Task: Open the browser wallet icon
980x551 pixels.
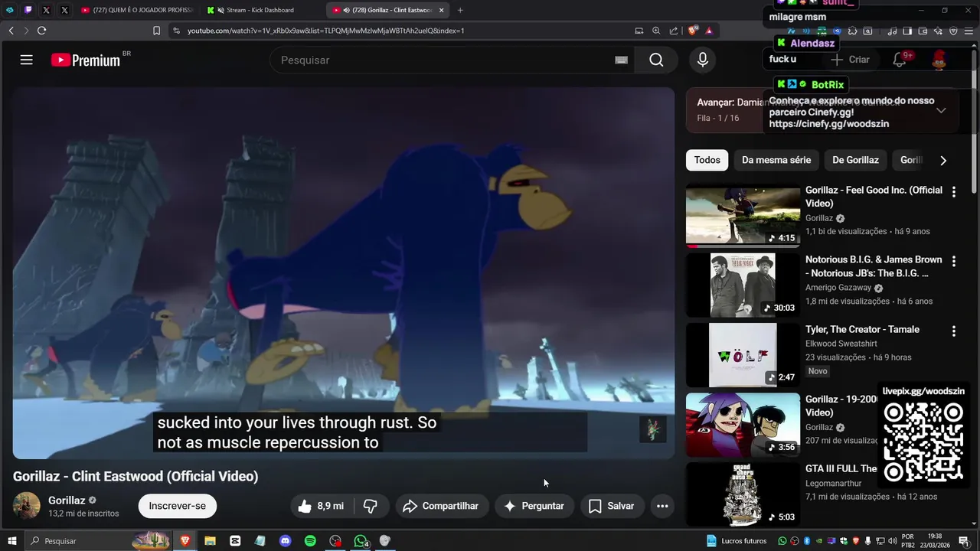Action: point(923,31)
